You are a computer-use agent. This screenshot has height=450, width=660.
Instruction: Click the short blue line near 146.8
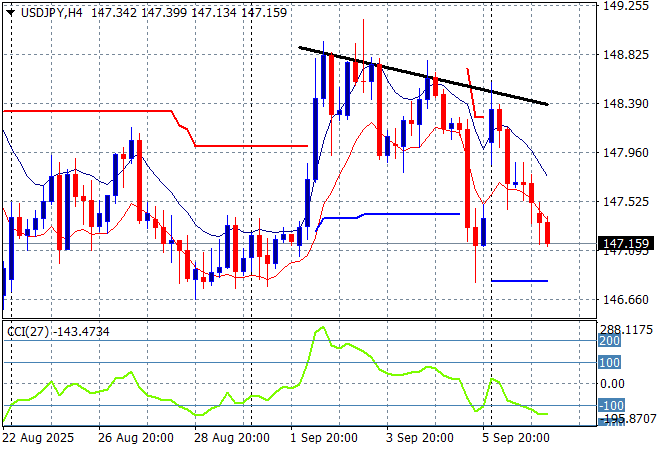click(x=519, y=281)
